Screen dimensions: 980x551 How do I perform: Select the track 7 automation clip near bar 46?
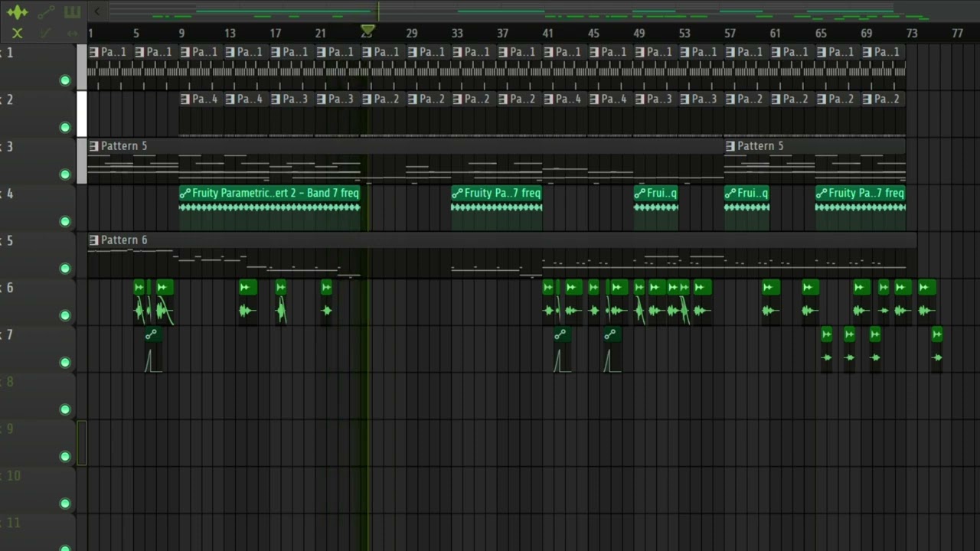click(611, 350)
